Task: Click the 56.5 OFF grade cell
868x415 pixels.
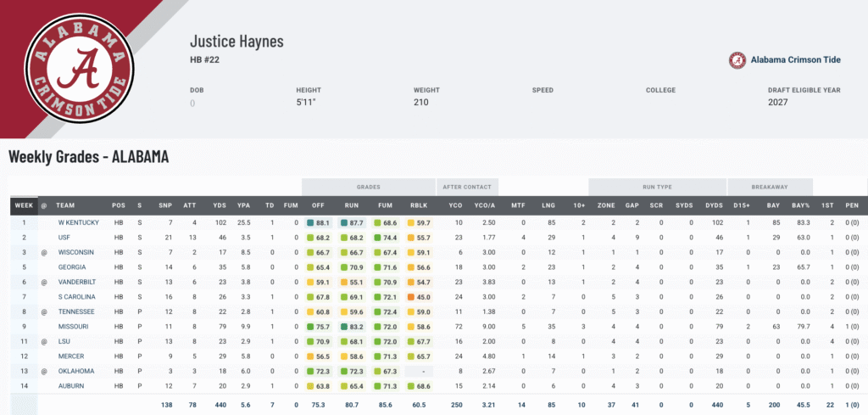Action: point(319,356)
